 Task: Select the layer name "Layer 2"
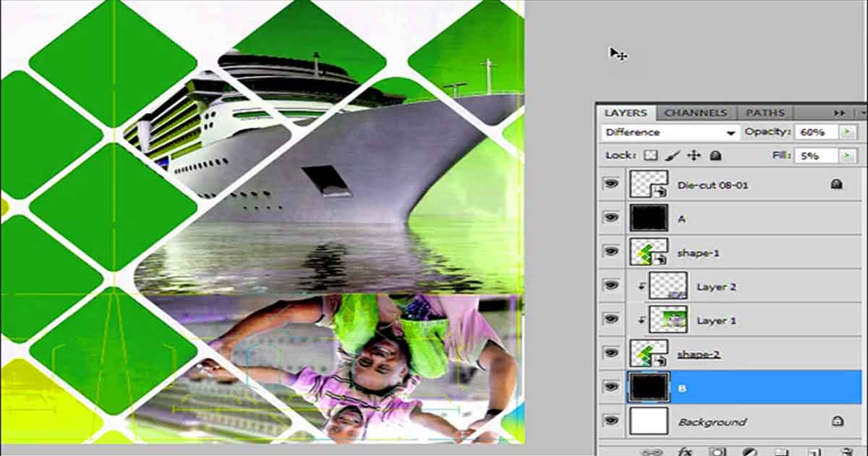pyautogui.click(x=716, y=287)
